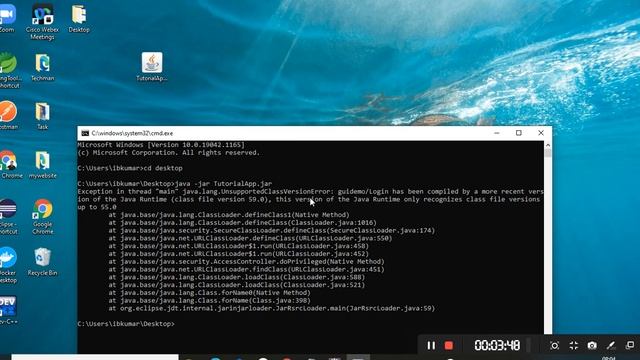Stop the screen recording
This screenshot has height=360, width=640.
click(x=449, y=345)
